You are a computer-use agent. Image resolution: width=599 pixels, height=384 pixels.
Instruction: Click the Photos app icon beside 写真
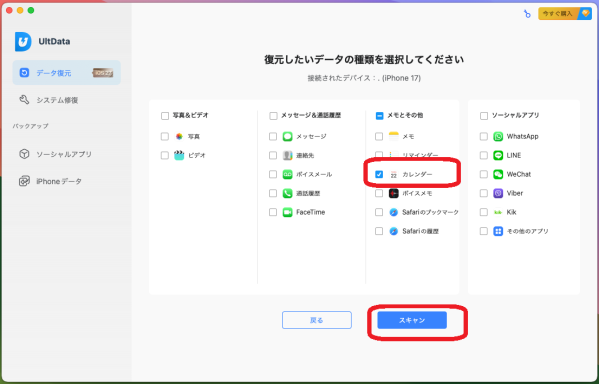tap(179, 136)
